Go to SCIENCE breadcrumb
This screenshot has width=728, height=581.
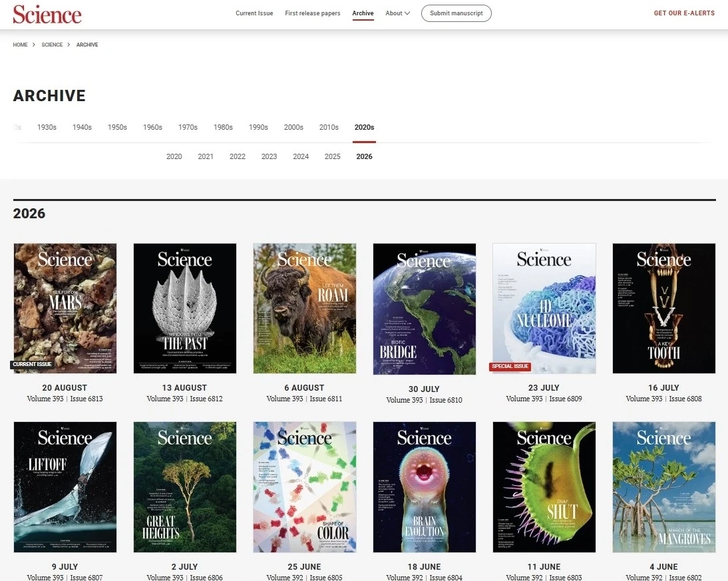pos(52,45)
